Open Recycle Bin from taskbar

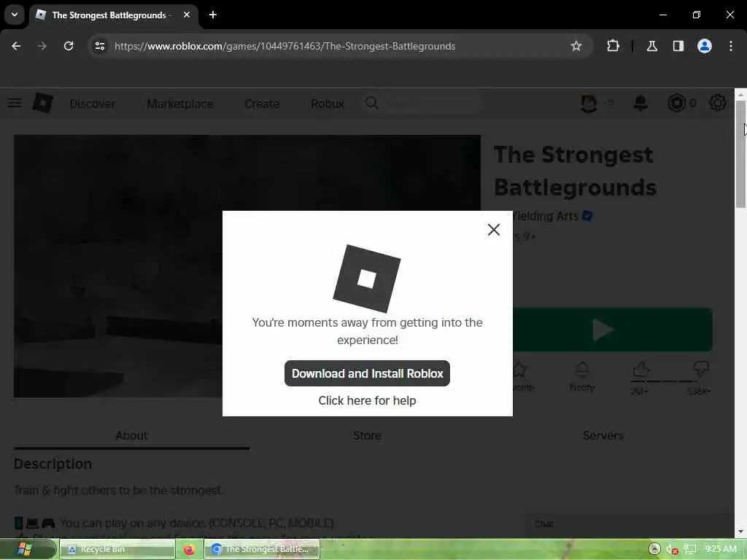point(117,549)
